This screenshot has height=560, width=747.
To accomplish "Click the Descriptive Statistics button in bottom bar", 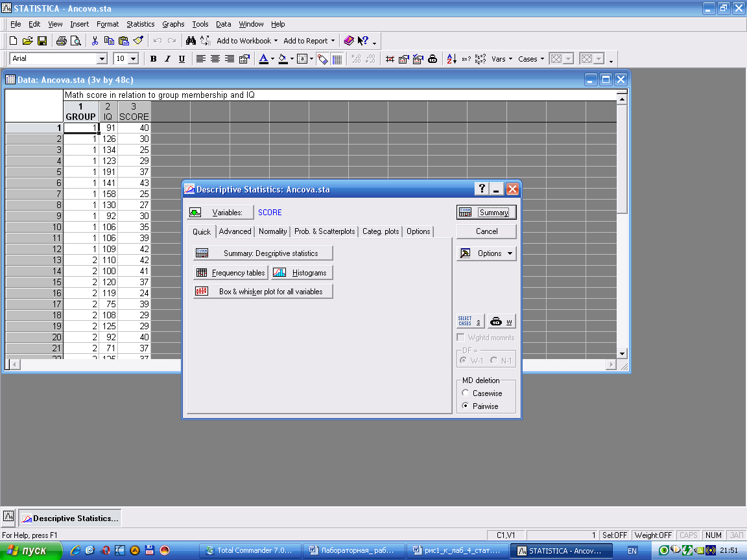I will (70, 518).
